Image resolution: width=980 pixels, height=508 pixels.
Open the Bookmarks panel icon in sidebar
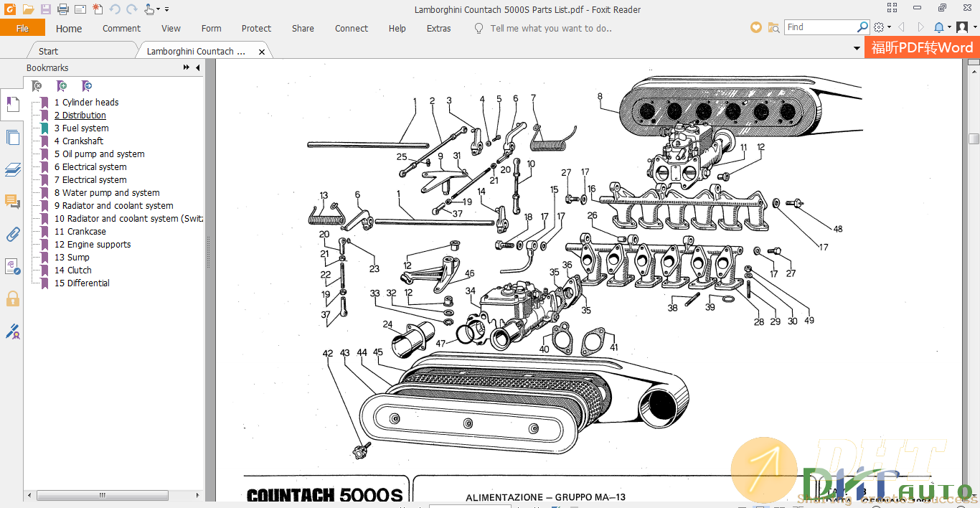pyautogui.click(x=12, y=105)
